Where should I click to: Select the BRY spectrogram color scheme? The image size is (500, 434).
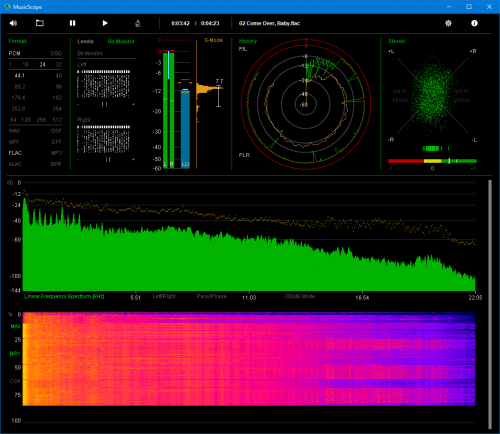pyautogui.click(x=15, y=354)
